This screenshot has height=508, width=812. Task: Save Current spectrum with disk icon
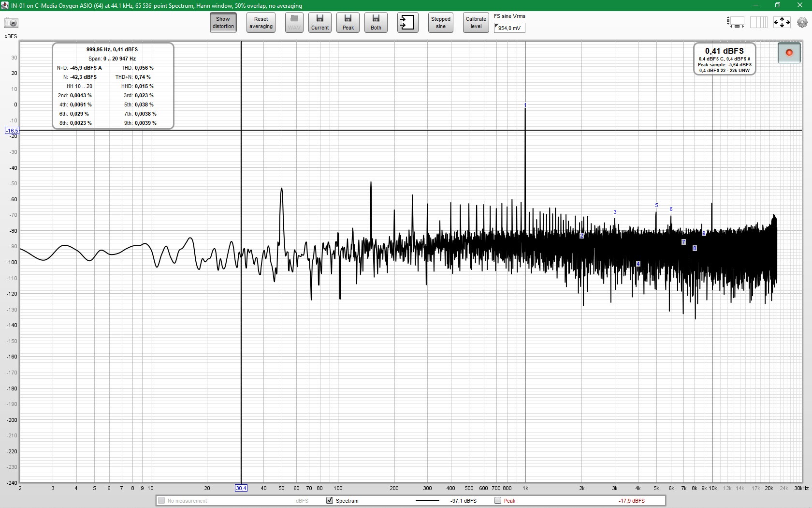(320, 23)
